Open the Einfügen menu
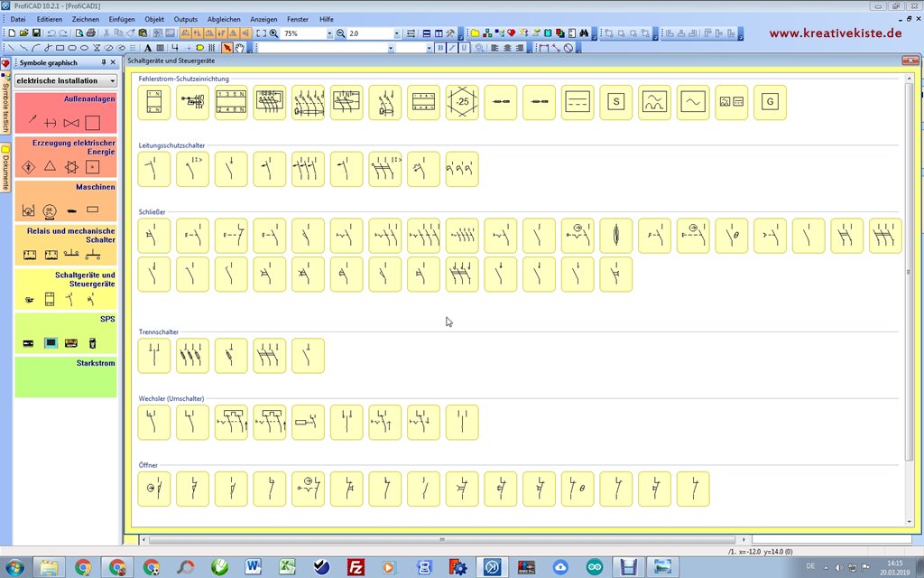Screen dimensions: 924x578 (x=121, y=19)
